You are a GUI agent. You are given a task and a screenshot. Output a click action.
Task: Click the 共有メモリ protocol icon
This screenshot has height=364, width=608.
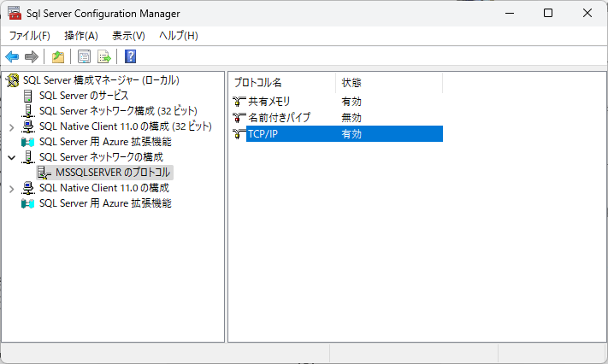click(x=239, y=102)
